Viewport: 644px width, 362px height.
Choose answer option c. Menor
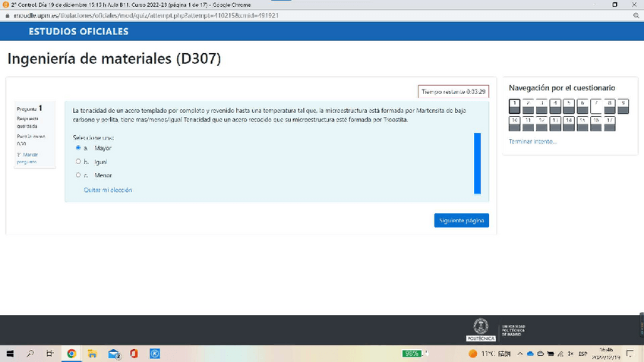tap(78, 175)
